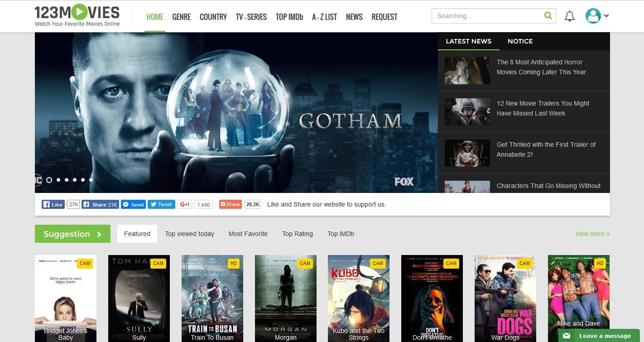Click the Messenger Send button
The width and height of the screenshot is (644, 342).
tap(133, 204)
